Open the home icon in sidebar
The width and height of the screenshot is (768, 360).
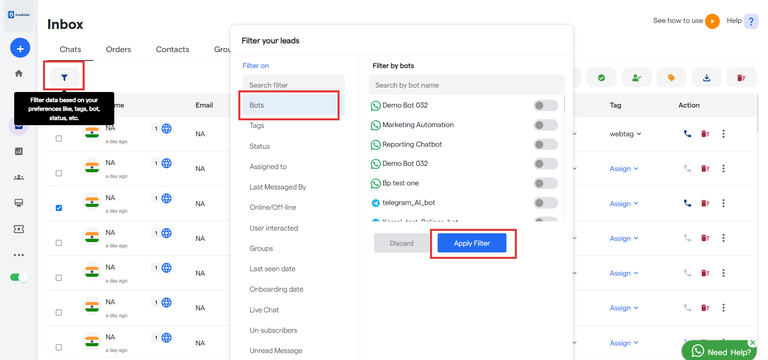click(19, 73)
